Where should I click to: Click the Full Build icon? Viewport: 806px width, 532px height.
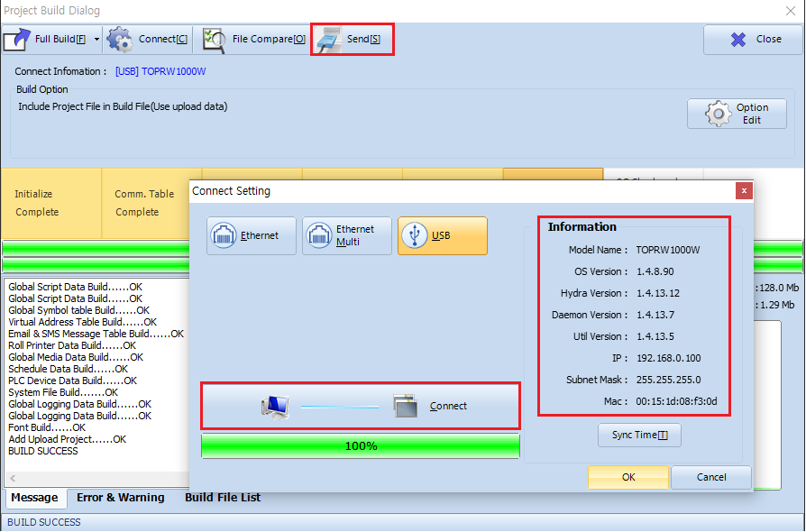(17, 39)
